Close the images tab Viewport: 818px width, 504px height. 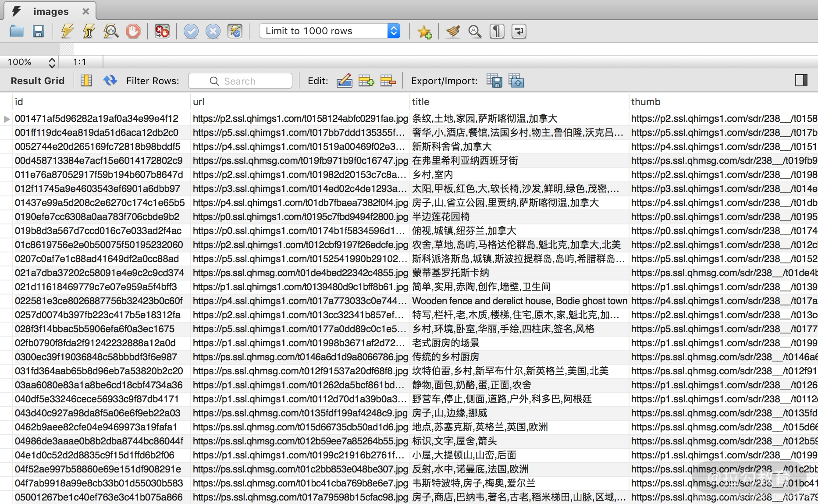(86, 11)
